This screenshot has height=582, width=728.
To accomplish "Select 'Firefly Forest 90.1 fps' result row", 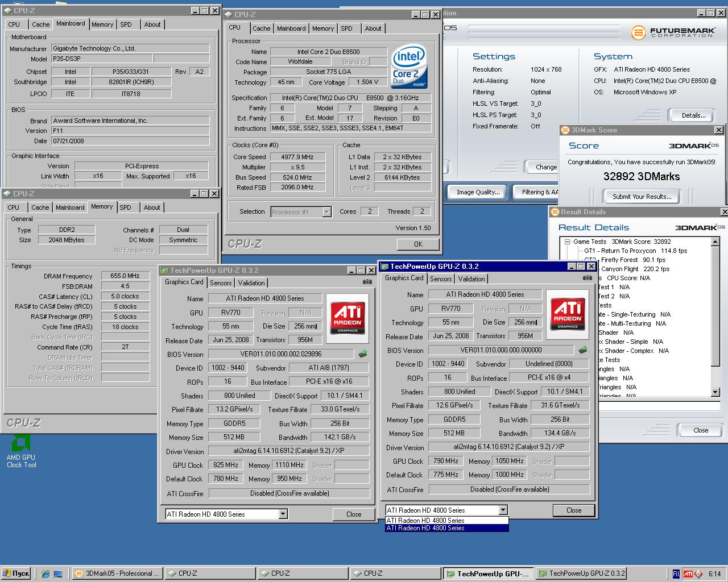I will (x=633, y=260).
